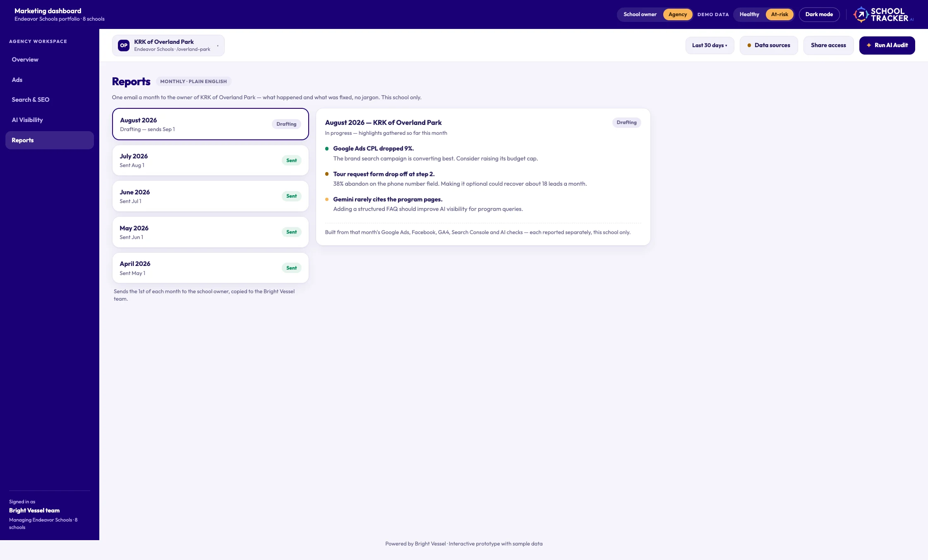Open Reports in the sidebar
This screenshot has width=928, height=560.
click(50, 140)
